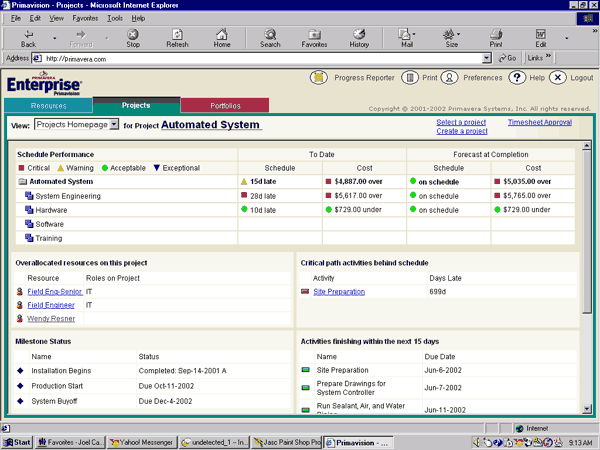Open the Progress Reporter icon
Viewport: 600px width, 450px height.
tap(319, 78)
